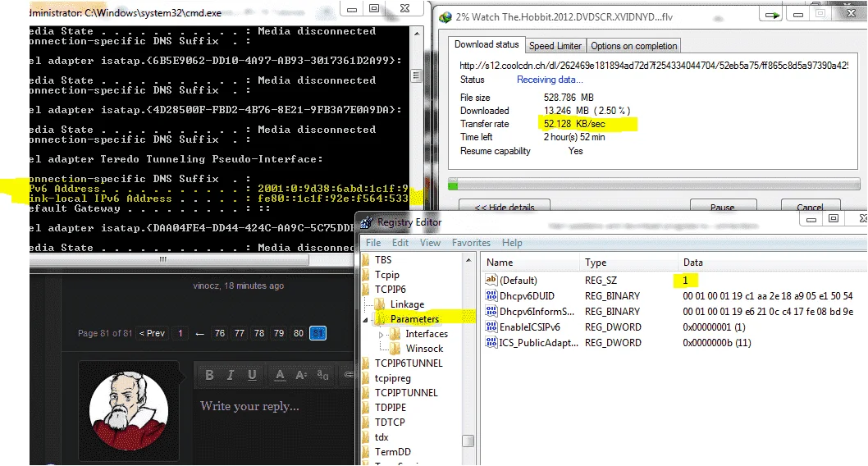The height and width of the screenshot is (466, 868).
Task: Click the Interfaces folder icon in registry tree
Action: pos(395,334)
